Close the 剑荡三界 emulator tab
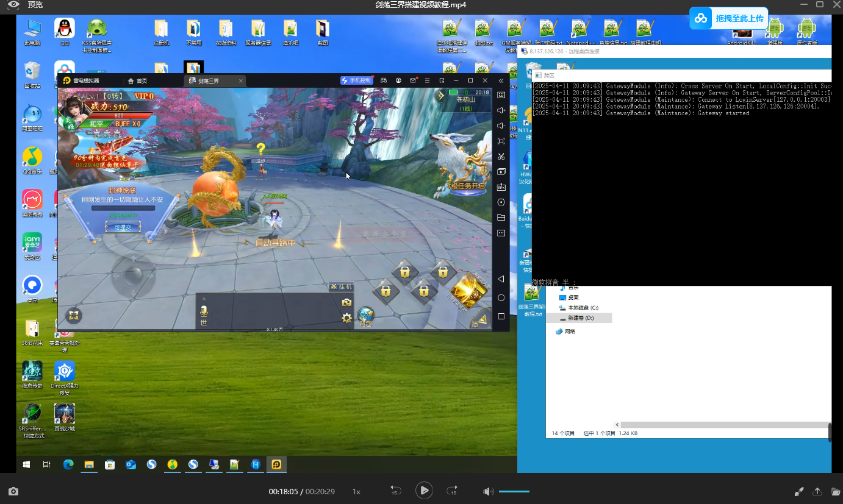 tap(240, 80)
